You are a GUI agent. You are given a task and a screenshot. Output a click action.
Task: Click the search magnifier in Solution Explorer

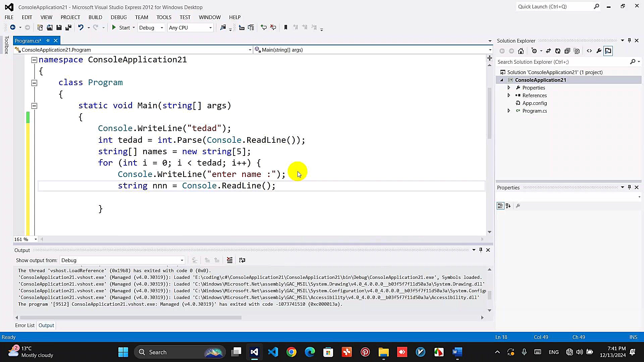(x=633, y=62)
